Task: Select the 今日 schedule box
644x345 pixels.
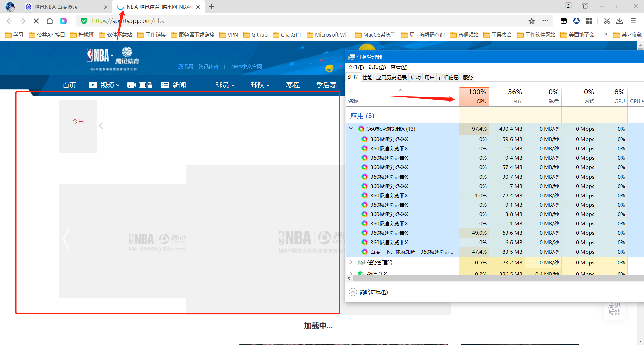Action: point(78,126)
